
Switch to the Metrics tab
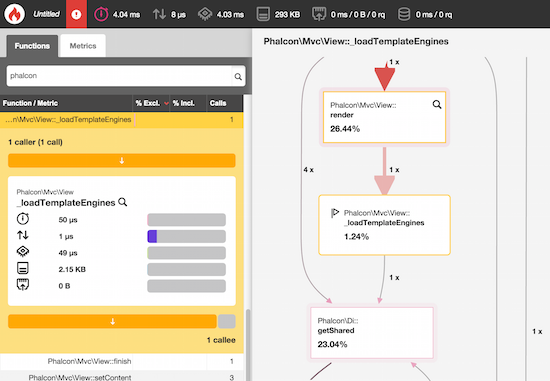pyautogui.click(x=83, y=46)
